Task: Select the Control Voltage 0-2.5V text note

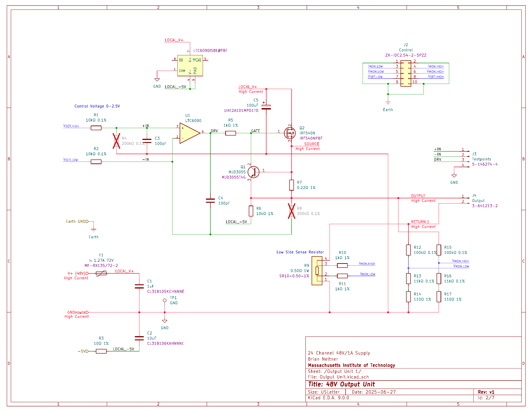Action: coord(97,106)
